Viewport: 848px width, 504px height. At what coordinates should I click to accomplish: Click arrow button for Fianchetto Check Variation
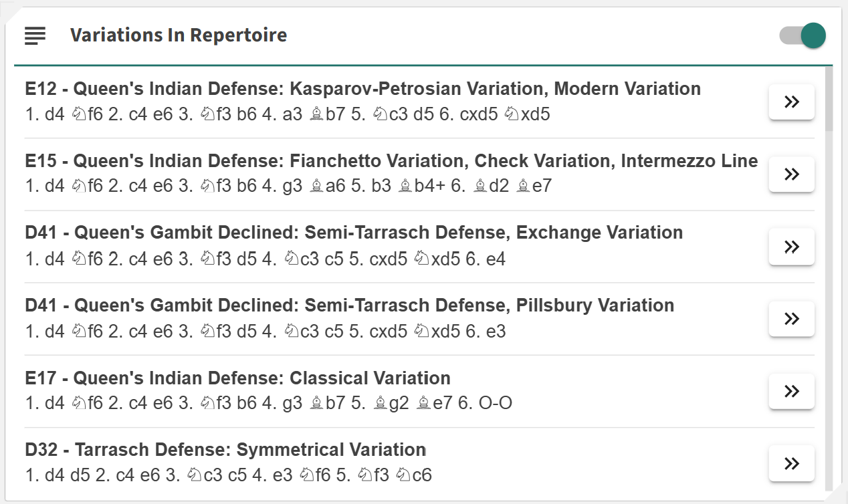pyautogui.click(x=791, y=174)
